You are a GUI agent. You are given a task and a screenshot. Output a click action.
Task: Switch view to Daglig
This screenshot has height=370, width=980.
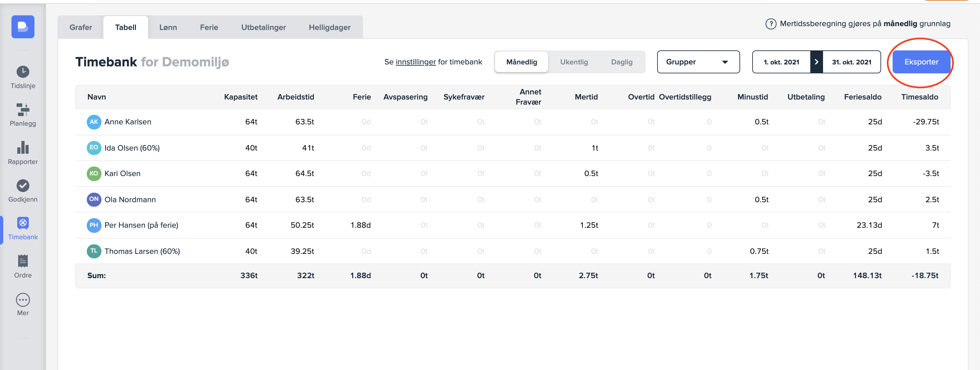(621, 62)
